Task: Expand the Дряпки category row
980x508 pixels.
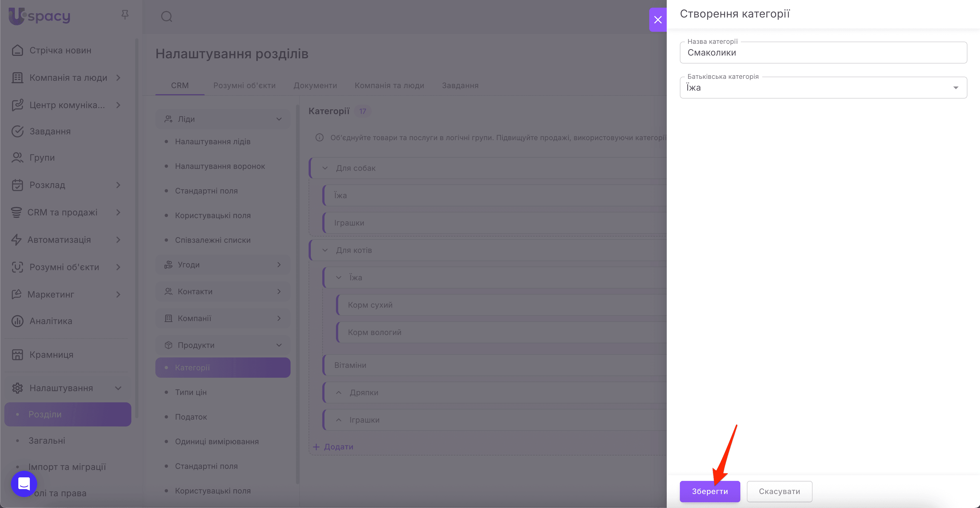Action: (x=339, y=392)
